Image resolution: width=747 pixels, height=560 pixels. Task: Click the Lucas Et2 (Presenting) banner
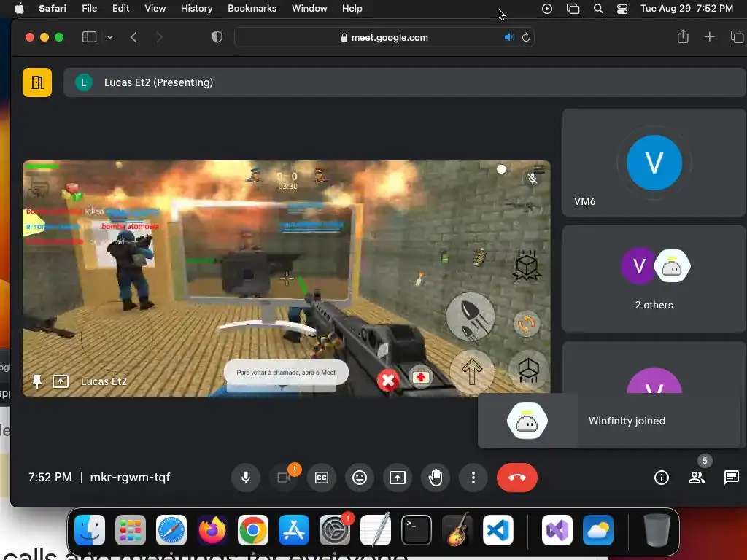point(404,82)
